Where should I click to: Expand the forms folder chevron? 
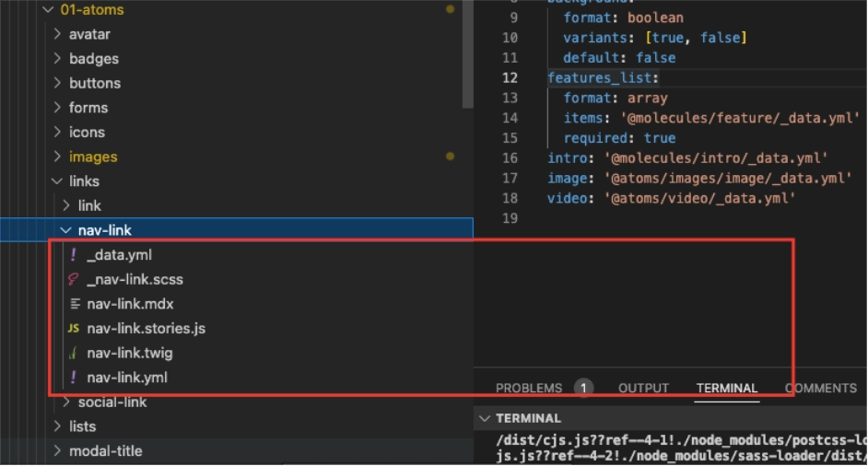pos(57,108)
